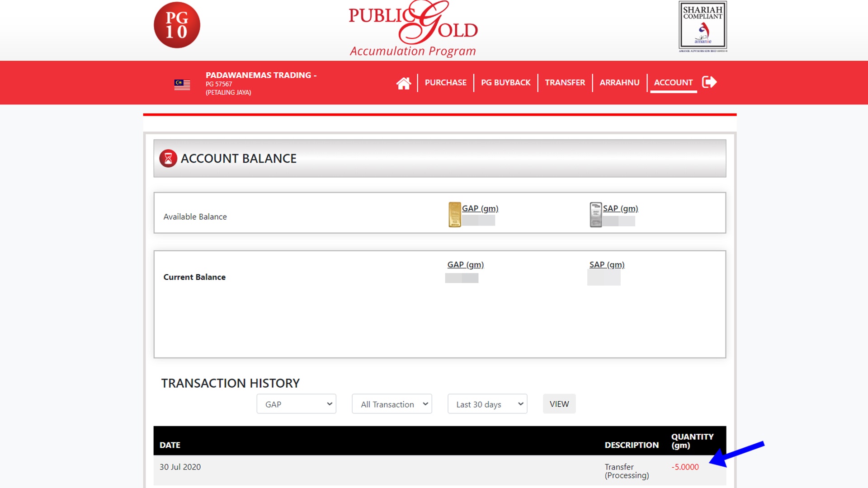Click Available Balance GAP (gm) link
Viewport: 868px width, 488px height.
480,209
